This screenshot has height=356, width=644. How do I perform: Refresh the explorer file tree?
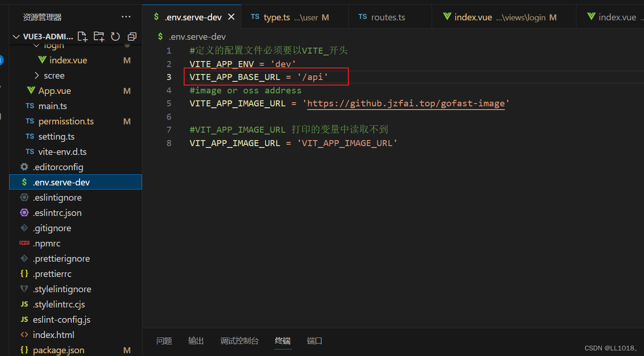(x=116, y=37)
